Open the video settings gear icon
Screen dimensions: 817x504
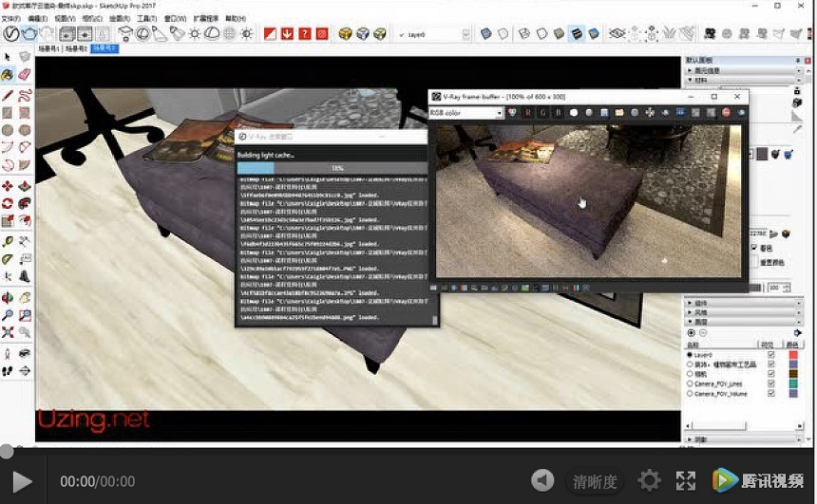[648, 480]
